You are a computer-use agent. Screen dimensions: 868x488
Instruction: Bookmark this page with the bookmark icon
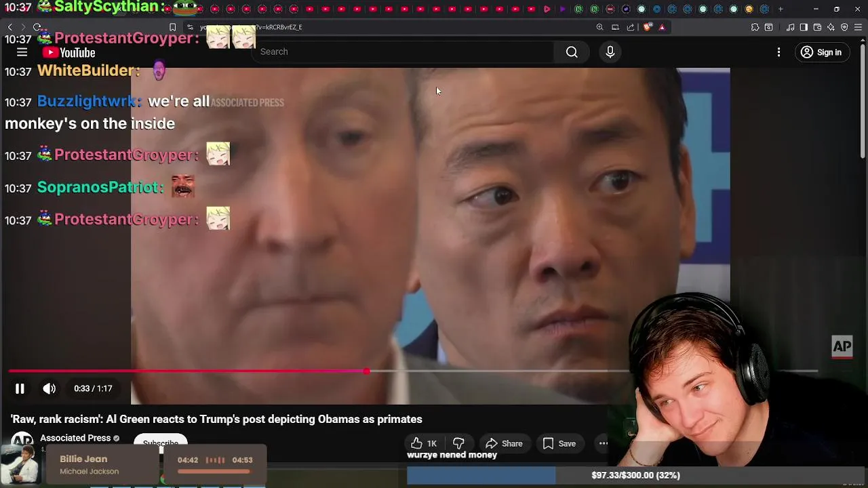pyautogui.click(x=172, y=27)
